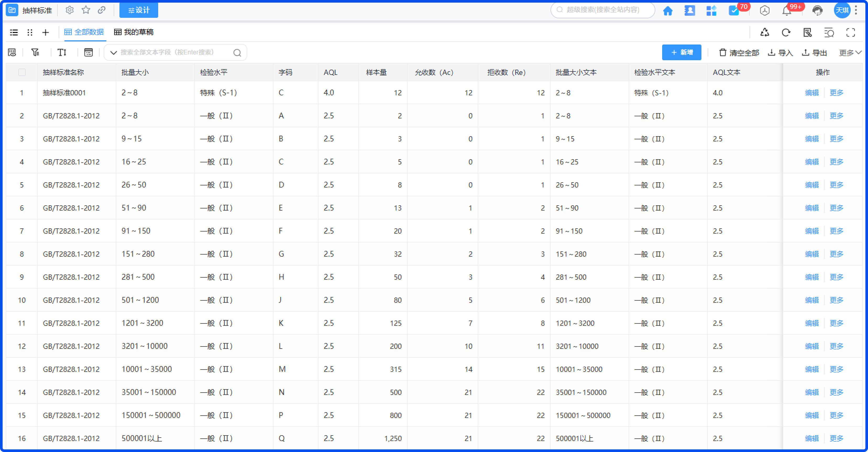This screenshot has width=868, height=452.
Task: Select the field sorting icon
Action: pos(62,52)
